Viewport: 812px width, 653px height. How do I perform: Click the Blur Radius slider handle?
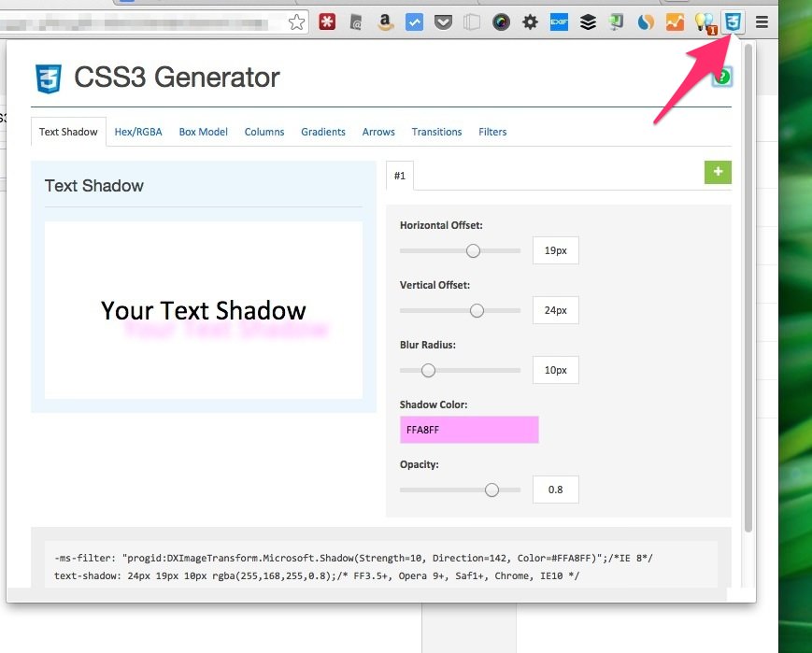(428, 370)
